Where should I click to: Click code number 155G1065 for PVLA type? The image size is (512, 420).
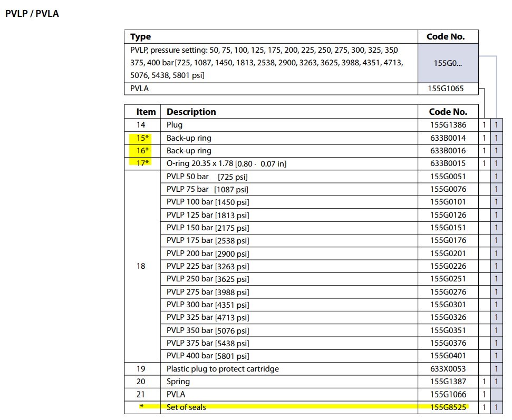448,89
